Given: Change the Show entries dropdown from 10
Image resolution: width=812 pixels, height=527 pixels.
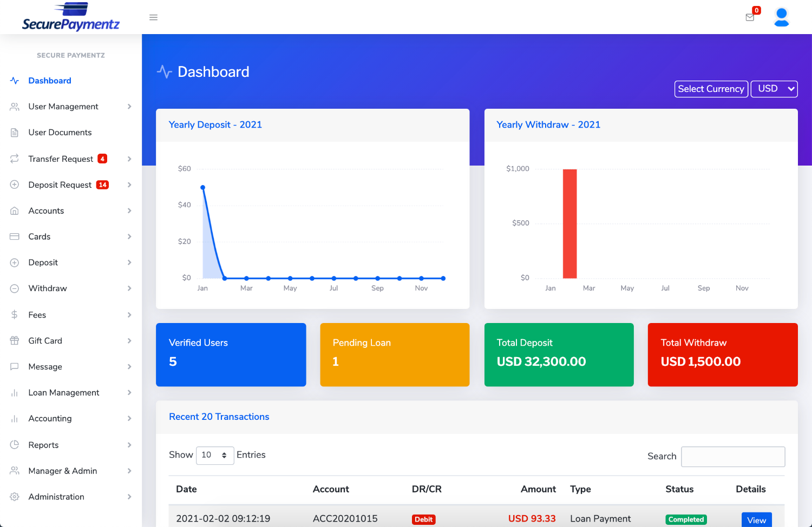Looking at the screenshot, I should [214, 455].
